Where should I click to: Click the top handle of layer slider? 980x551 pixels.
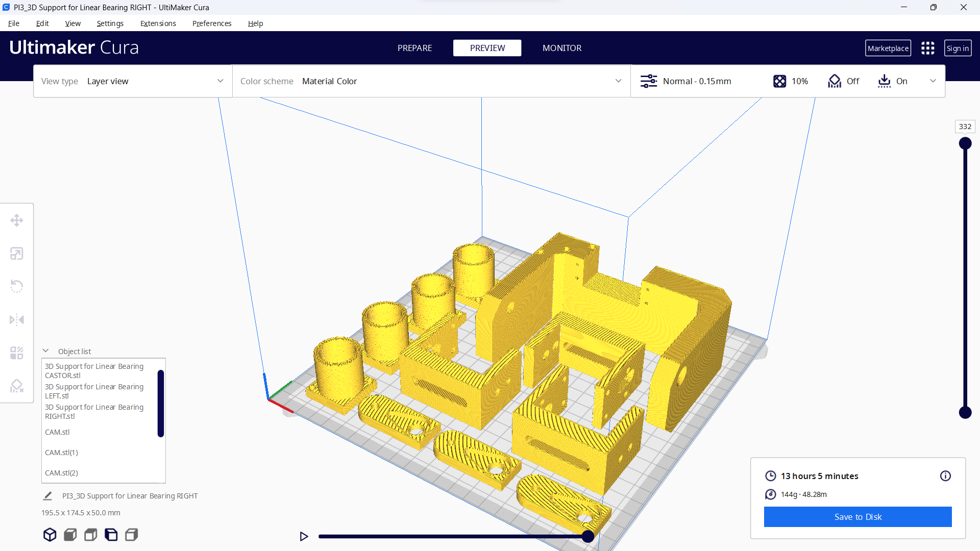[965, 143]
